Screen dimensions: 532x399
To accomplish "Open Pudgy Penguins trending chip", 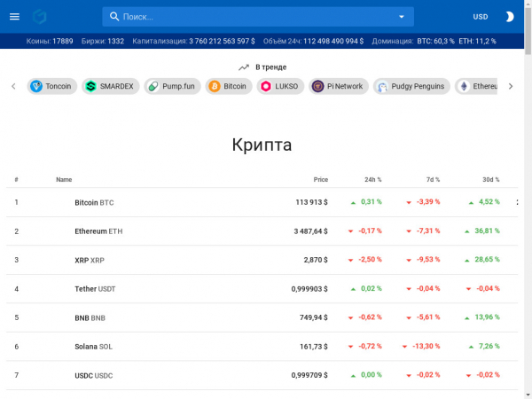I will (411, 86).
